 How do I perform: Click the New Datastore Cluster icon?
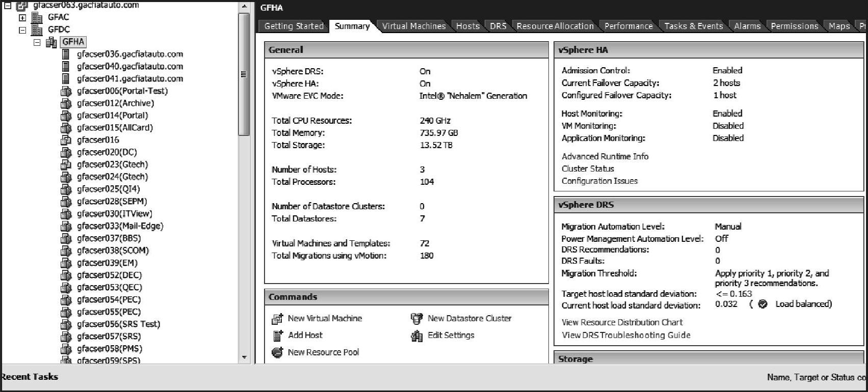(x=417, y=319)
